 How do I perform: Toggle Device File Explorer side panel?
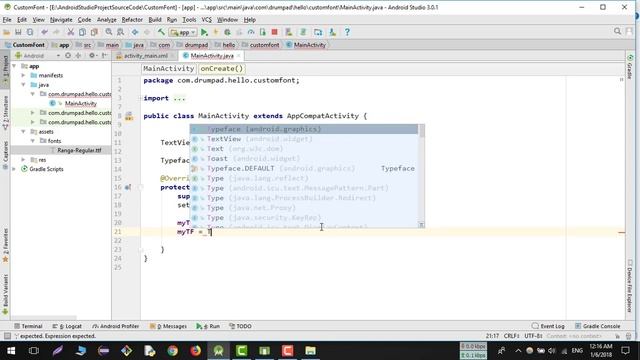coord(630,287)
